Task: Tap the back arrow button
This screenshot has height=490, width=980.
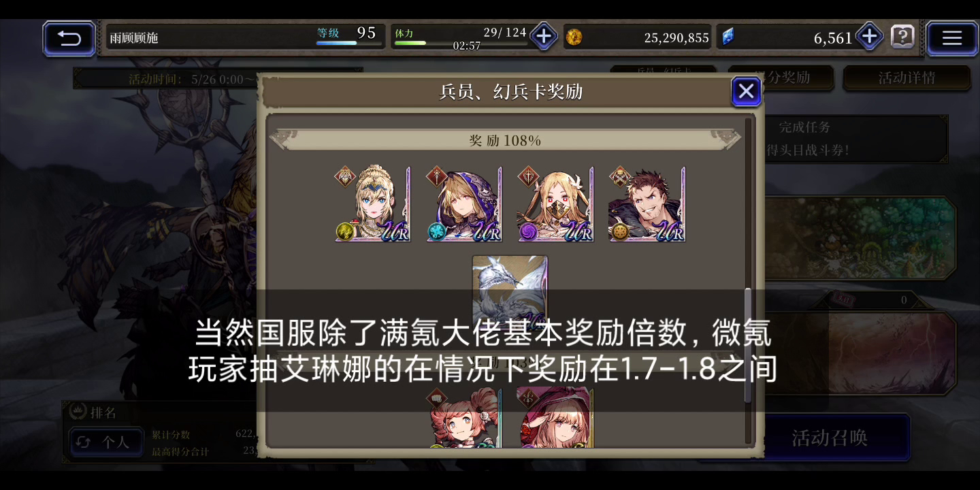Action: pos(69,38)
